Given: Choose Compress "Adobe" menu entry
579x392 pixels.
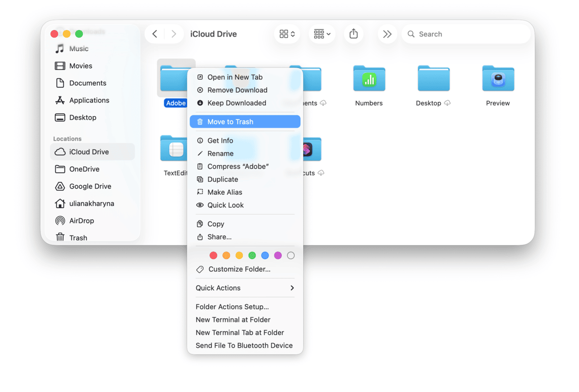Looking at the screenshot, I should coord(238,166).
